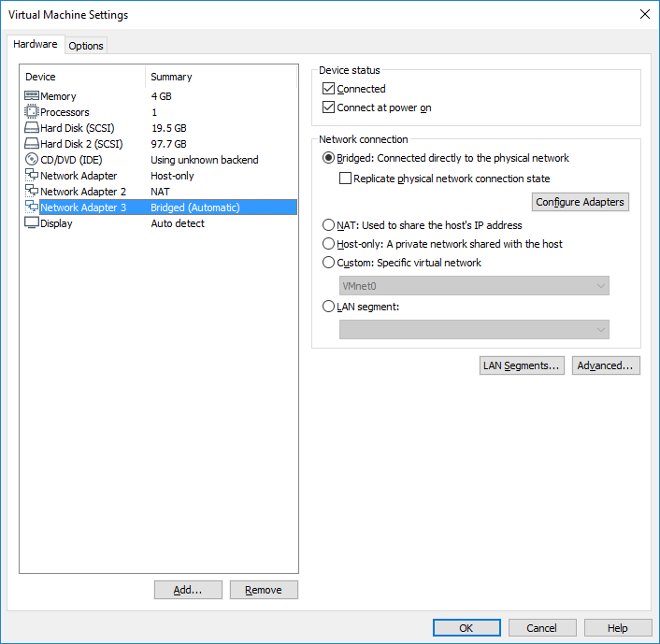Select Custom specific virtual network option
This screenshot has height=644, width=660.
(328, 263)
